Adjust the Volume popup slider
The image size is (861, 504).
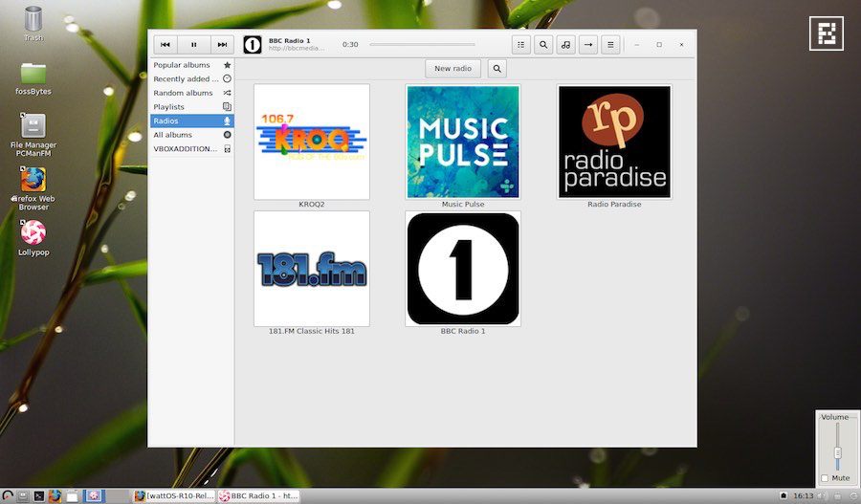pyautogui.click(x=837, y=448)
